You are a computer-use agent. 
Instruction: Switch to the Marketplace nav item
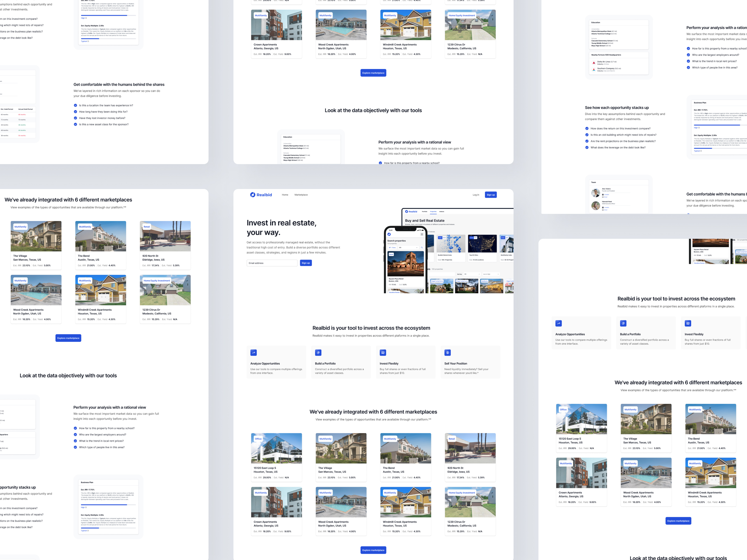tap(301, 195)
